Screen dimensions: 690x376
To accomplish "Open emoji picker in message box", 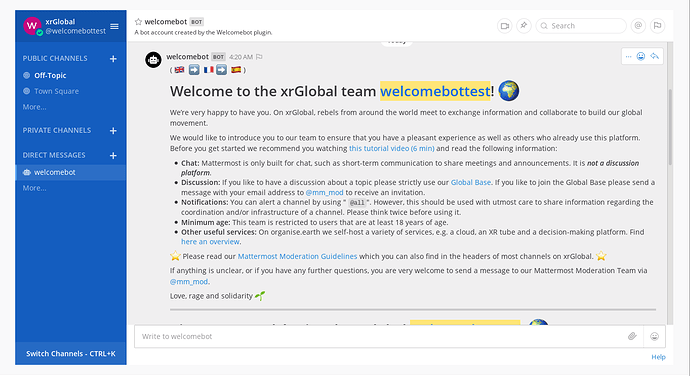I will [655, 336].
